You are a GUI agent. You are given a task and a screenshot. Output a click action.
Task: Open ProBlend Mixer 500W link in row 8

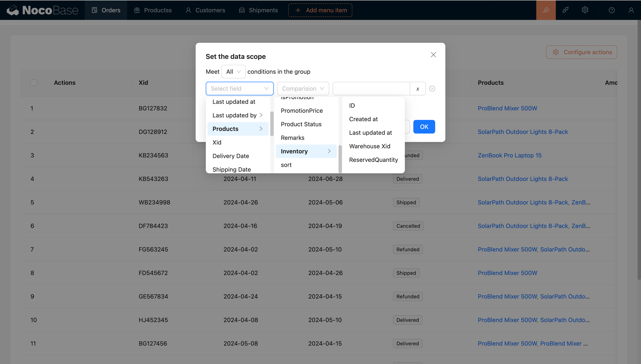507,273
